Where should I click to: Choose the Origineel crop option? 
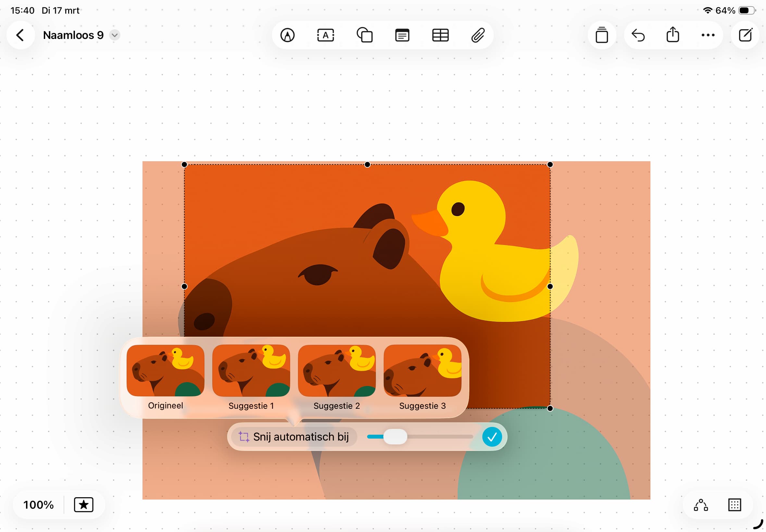coord(166,371)
